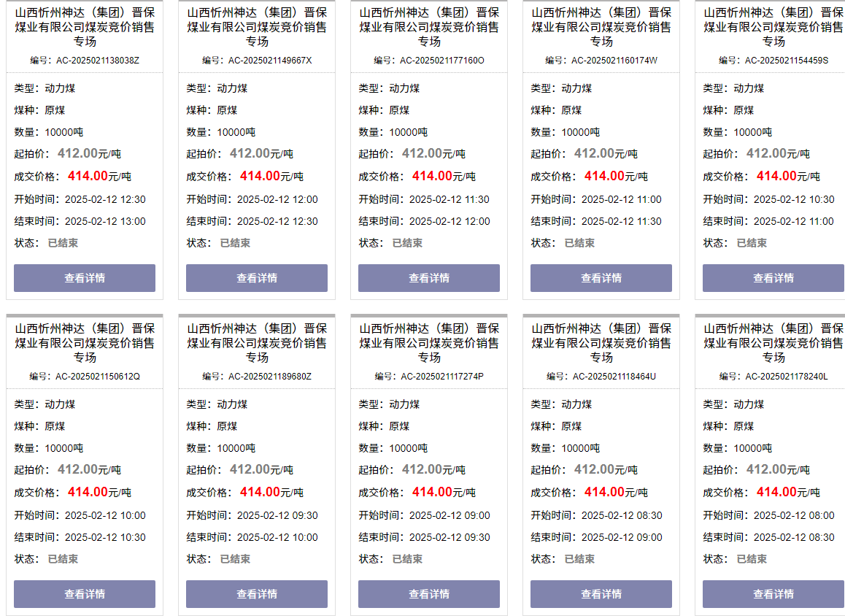Open details for auction AC-2025021154459S
845x616 pixels.
click(773, 278)
